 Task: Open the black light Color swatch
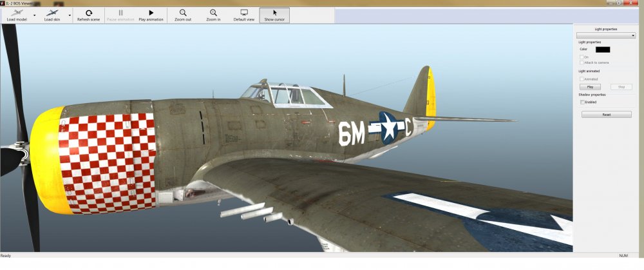pyautogui.click(x=603, y=49)
